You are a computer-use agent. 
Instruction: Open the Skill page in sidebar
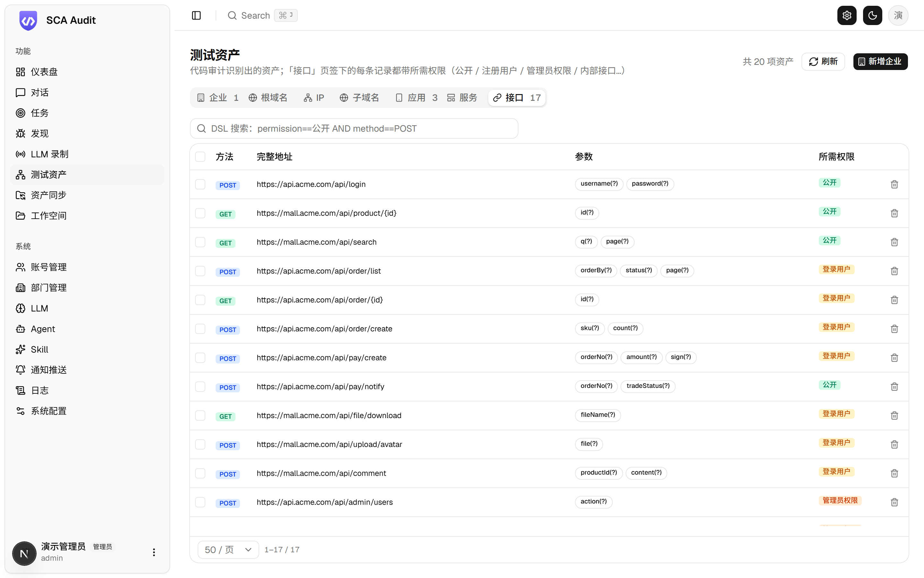[87, 349]
